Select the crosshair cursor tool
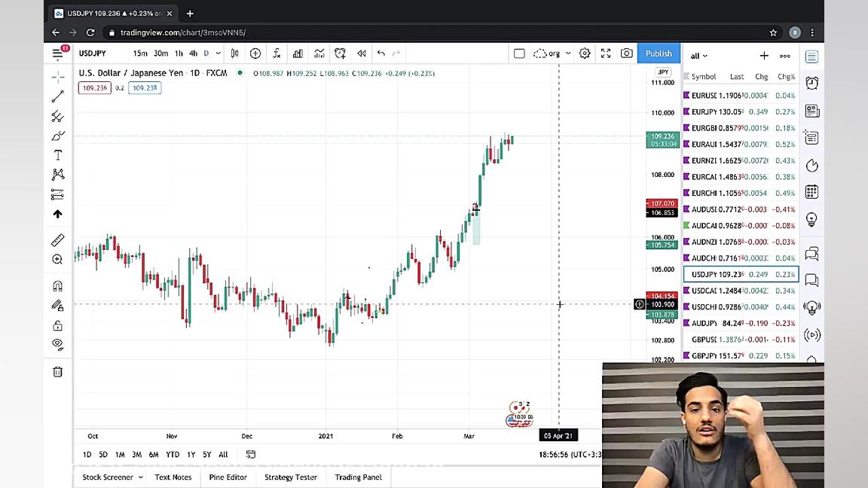 (57, 77)
